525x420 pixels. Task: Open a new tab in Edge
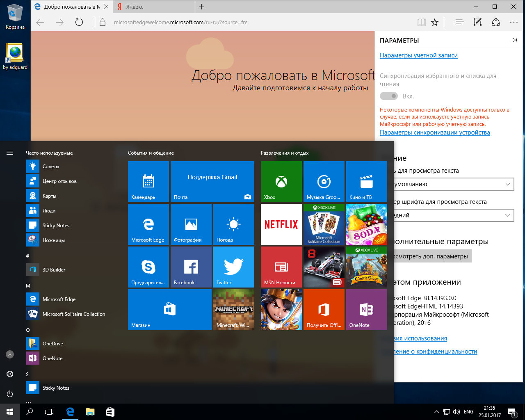pyautogui.click(x=202, y=7)
